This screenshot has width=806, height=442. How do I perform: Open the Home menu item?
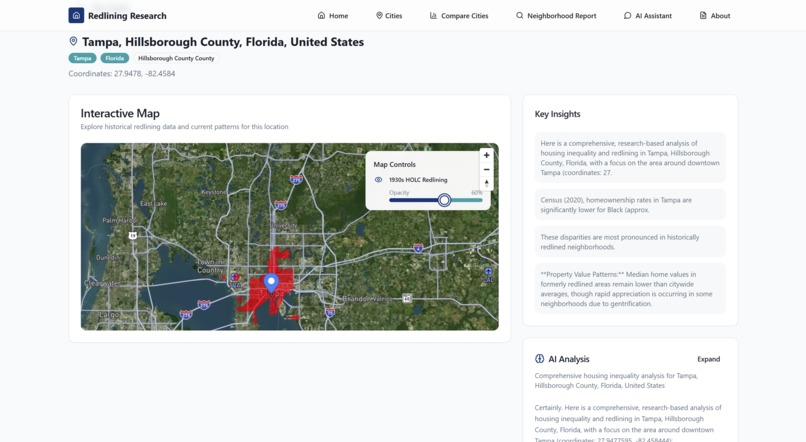click(x=333, y=15)
